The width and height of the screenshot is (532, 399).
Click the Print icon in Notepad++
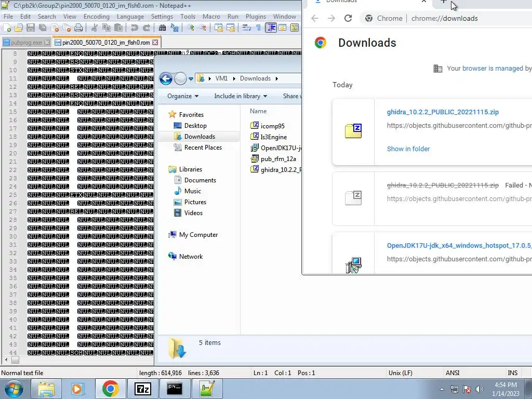(78, 28)
